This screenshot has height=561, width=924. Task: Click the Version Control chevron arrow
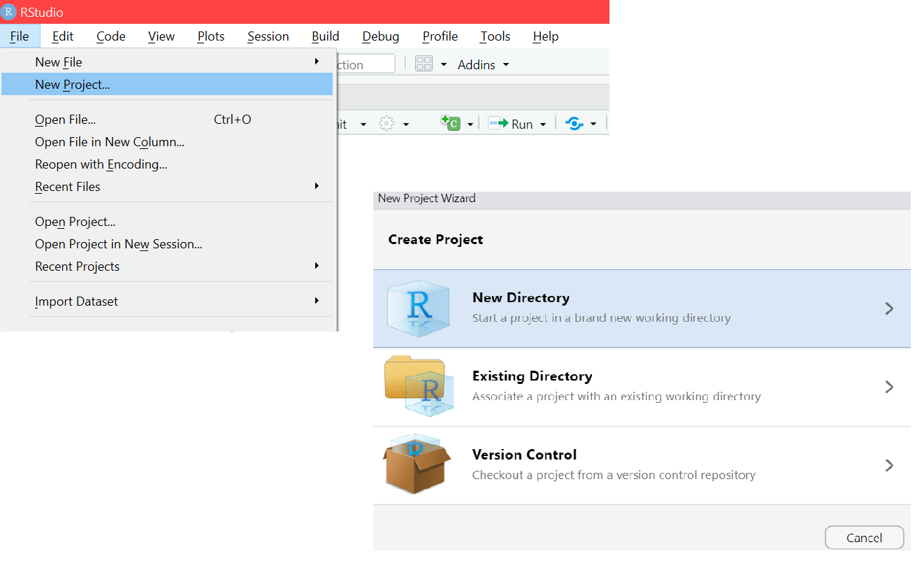[889, 465]
